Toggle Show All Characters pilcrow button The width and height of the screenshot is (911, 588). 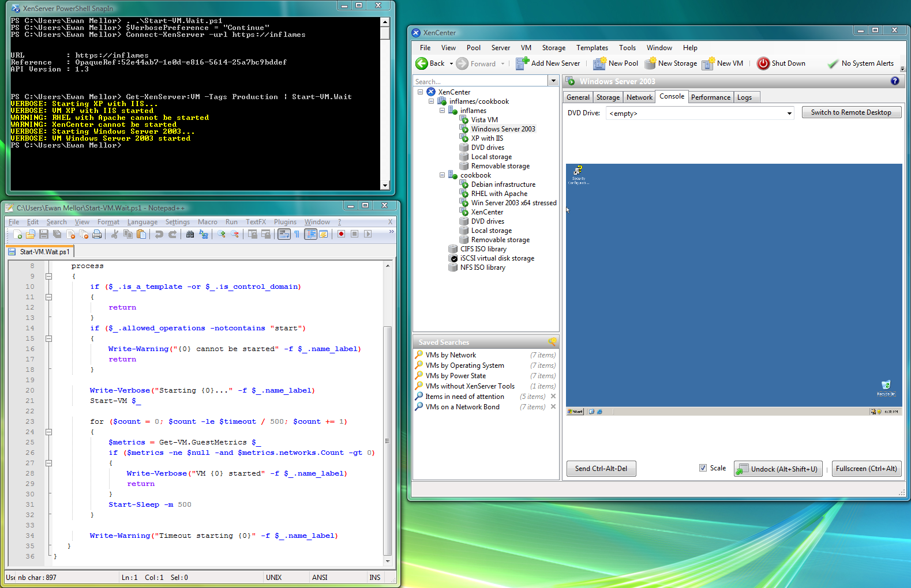297,234
